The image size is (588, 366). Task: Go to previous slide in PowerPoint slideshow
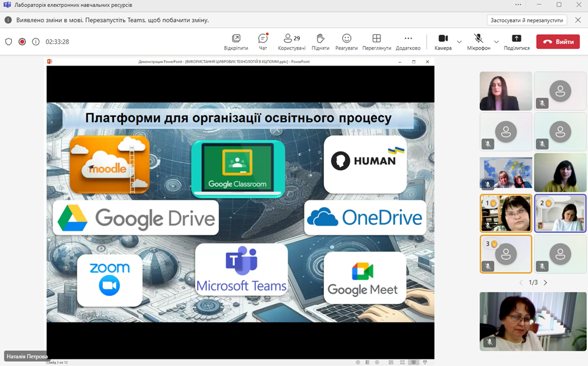[358, 363]
